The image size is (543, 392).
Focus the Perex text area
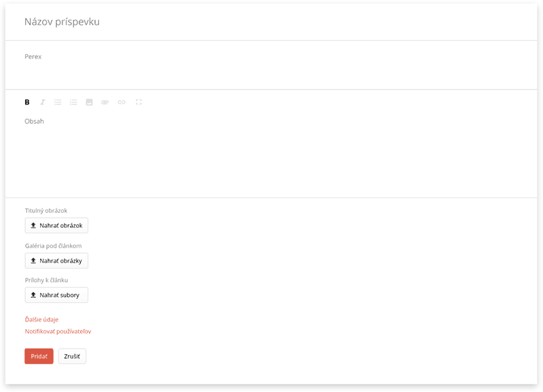coord(271,65)
